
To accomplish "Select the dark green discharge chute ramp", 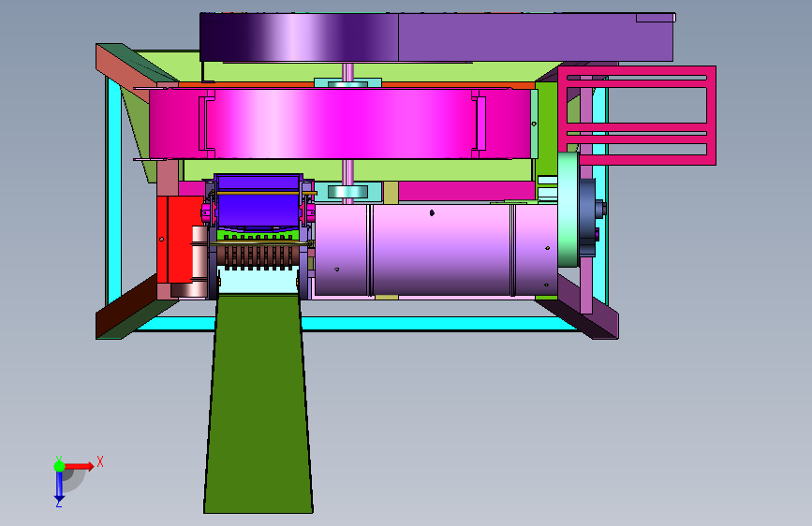I will click(x=258, y=403).
